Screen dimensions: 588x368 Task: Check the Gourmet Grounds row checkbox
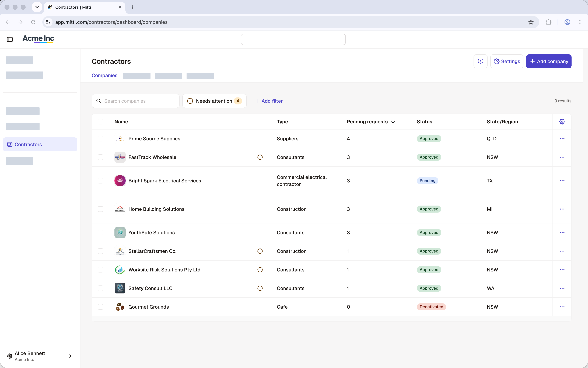(x=100, y=307)
